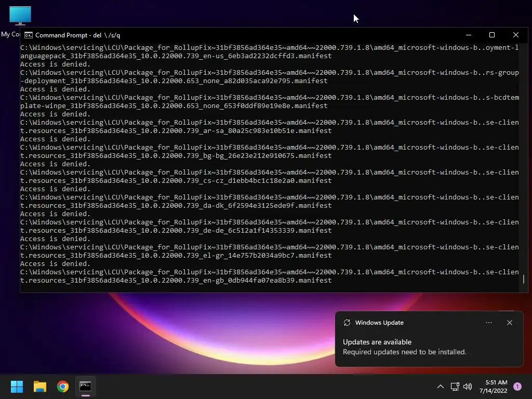Click the 'Windows Update' notification header title

point(379,323)
